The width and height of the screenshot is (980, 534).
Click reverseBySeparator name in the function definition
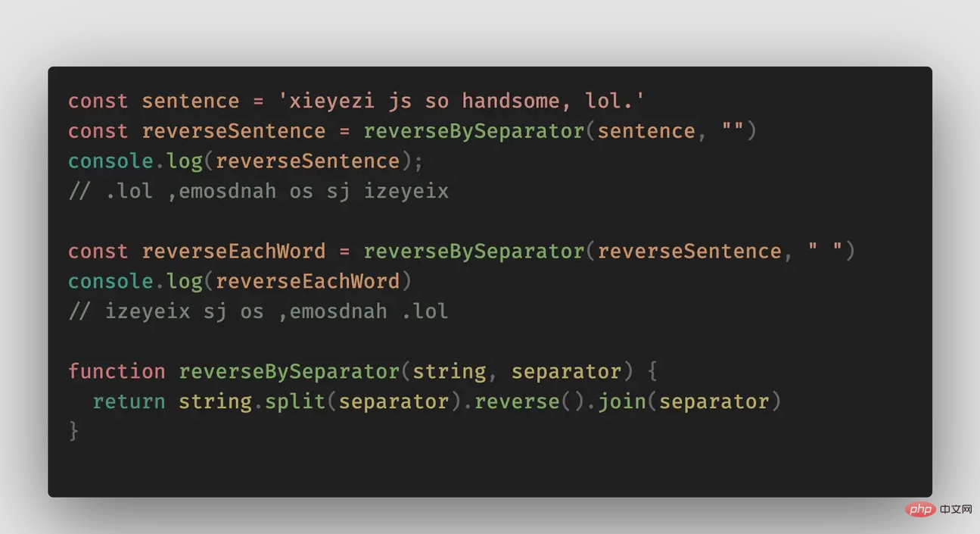pos(289,371)
